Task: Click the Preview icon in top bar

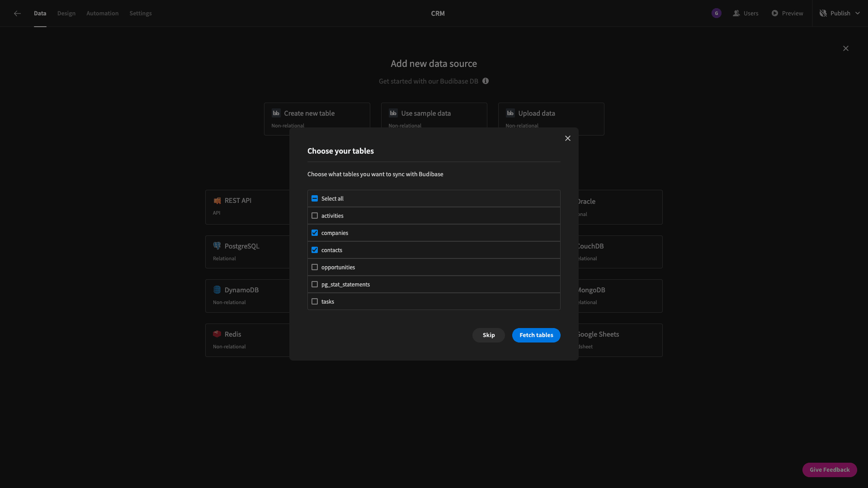Action: click(774, 13)
